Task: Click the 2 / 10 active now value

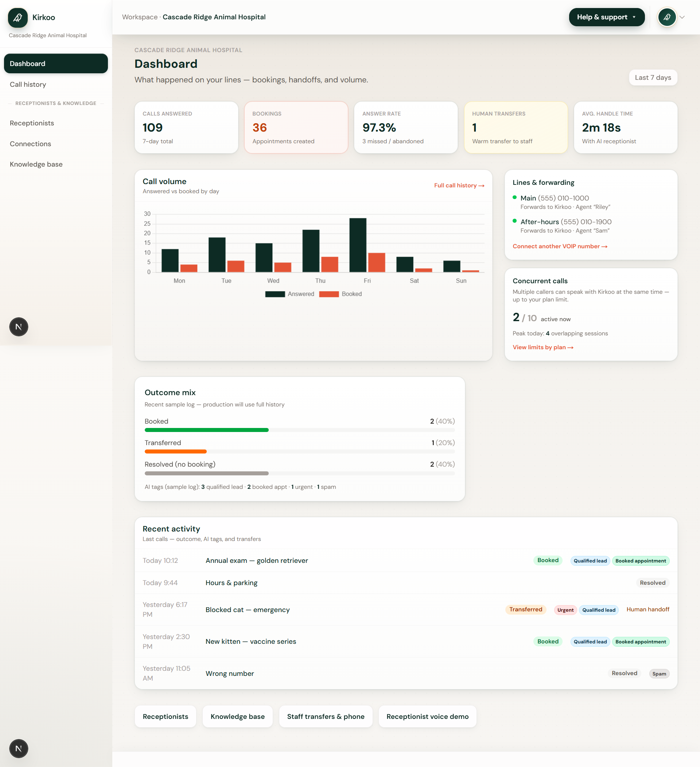Action: click(541, 318)
